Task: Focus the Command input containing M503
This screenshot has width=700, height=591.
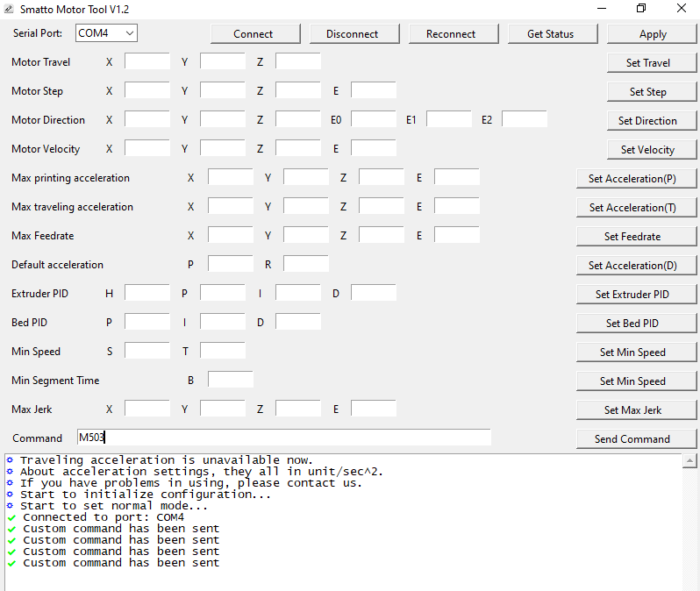Action: tap(284, 438)
